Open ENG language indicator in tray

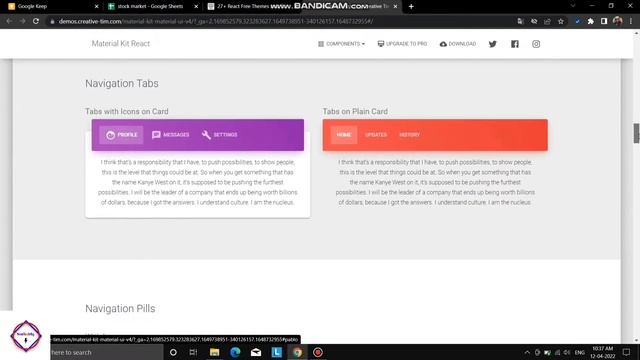coord(580,352)
